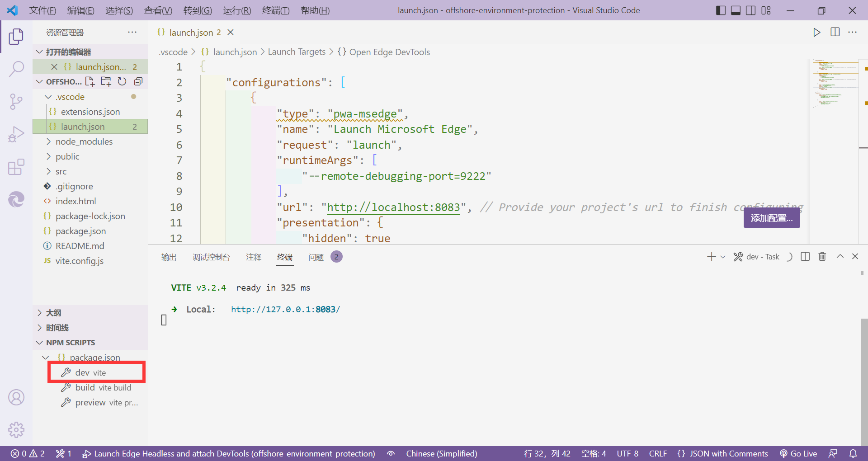Open the local server link 127.0.0.1:8083
This screenshot has height=461, width=868.
(285, 310)
